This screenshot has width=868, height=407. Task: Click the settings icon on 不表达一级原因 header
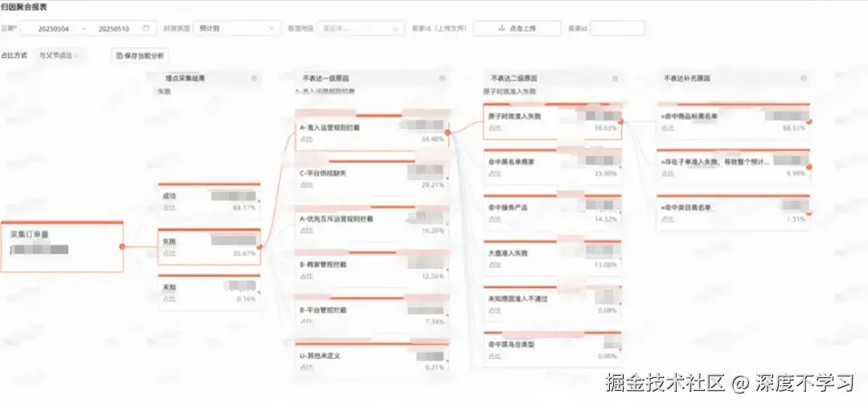pyautogui.click(x=442, y=79)
